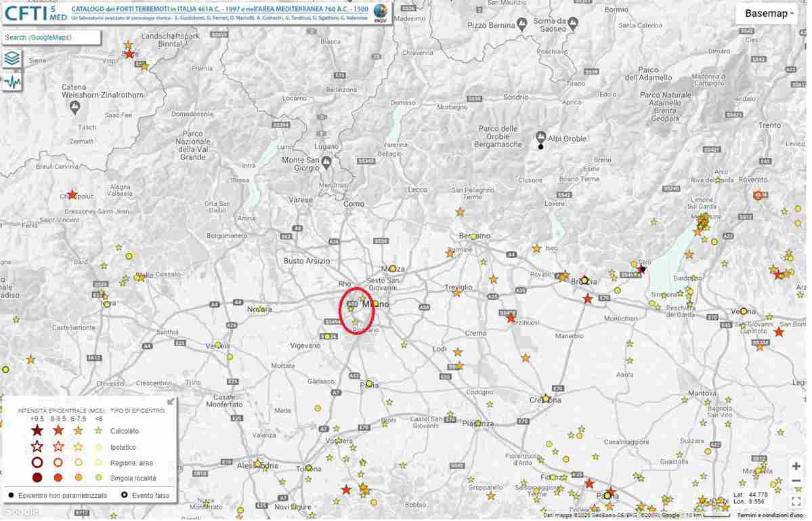Screen dimensions: 812x521
Task: Click the Alpi Orobie mountain pin
Action: [540, 138]
